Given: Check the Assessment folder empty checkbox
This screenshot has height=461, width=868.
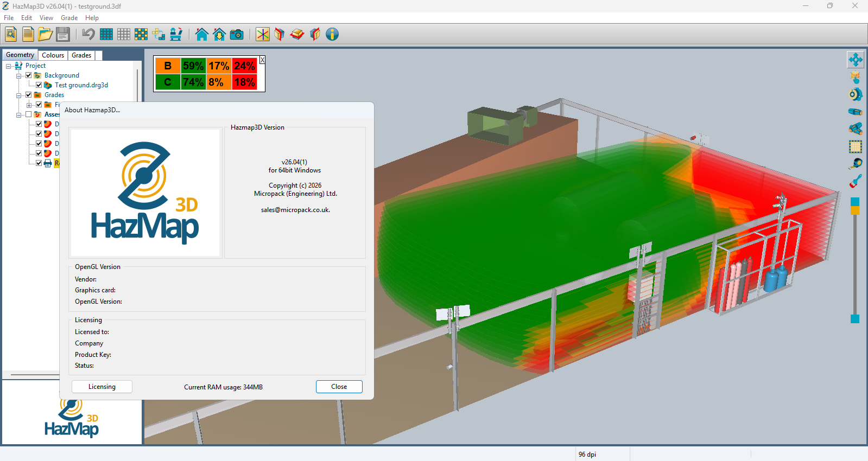Looking at the screenshot, I should tap(29, 114).
